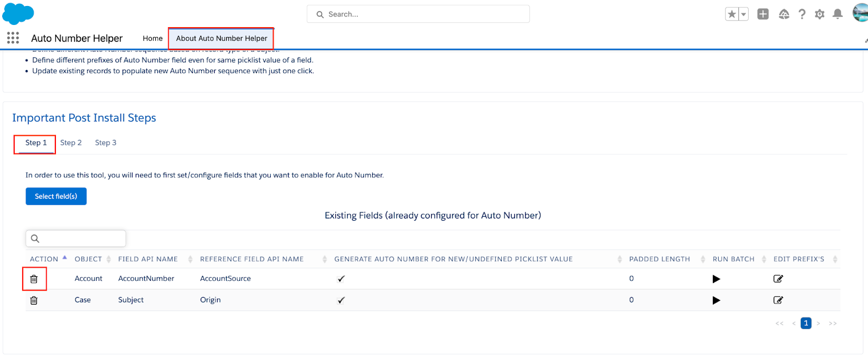
Task: Focus the global Search box
Action: click(x=418, y=14)
